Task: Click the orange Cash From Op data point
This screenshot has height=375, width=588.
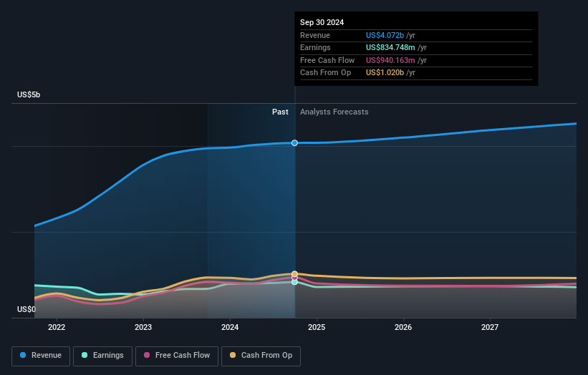Action: point(295,274)
